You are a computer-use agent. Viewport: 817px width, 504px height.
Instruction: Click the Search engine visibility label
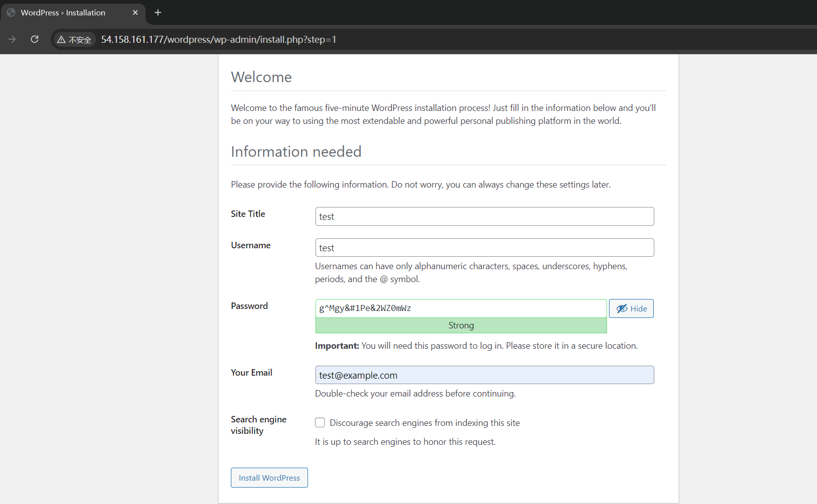(259, 425)
